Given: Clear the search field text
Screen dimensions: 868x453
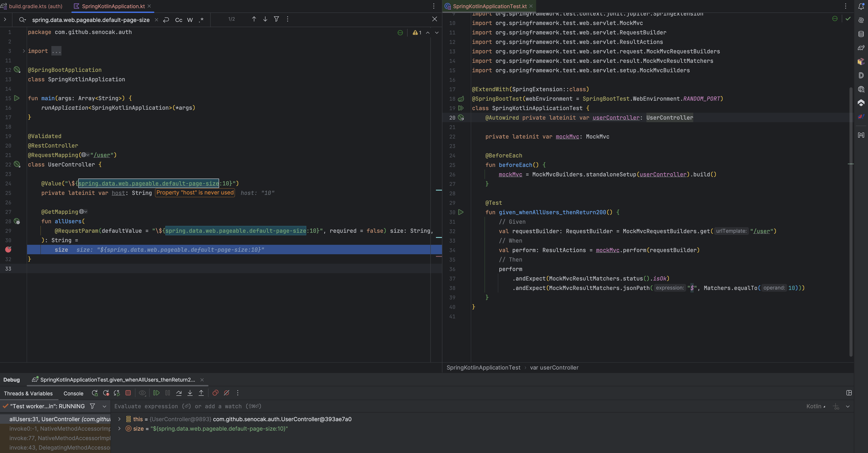Looking at the screenshot, I should coord(156,20).
